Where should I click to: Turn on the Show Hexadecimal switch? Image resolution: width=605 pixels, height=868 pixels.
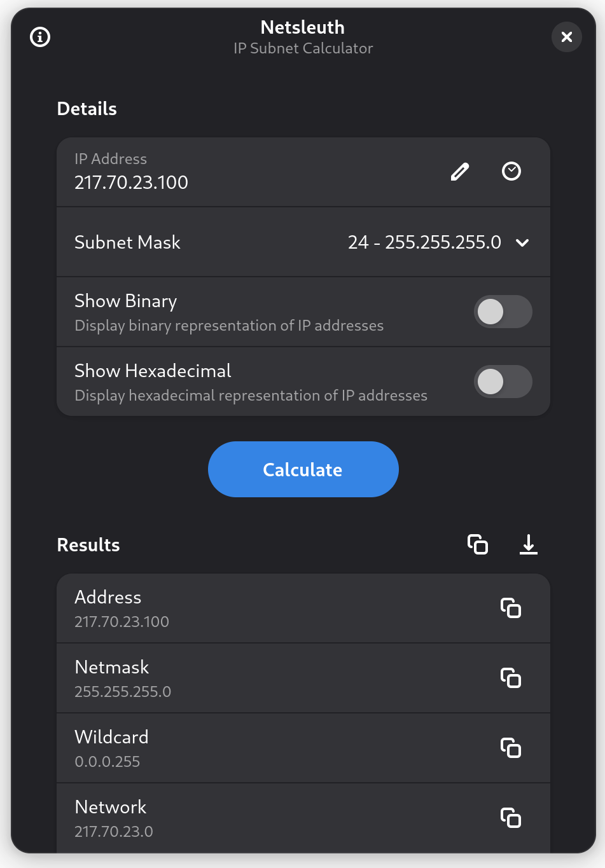[x=503, y=382]
